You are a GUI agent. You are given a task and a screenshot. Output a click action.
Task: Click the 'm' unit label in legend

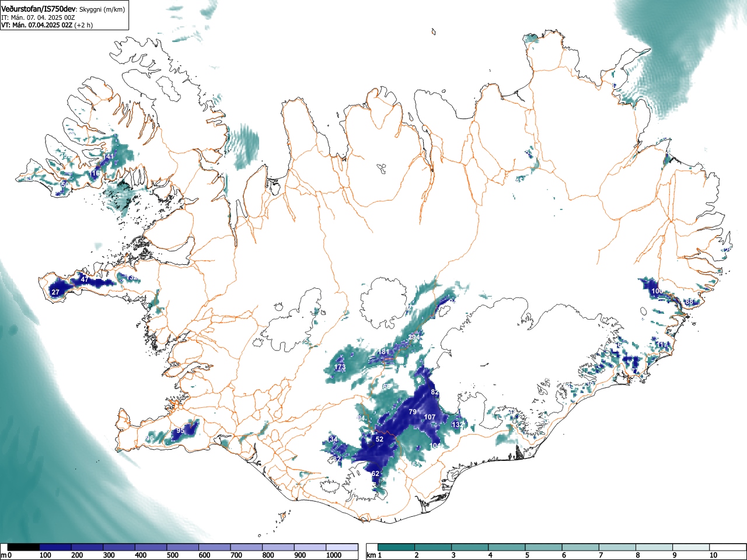(4, 555)
